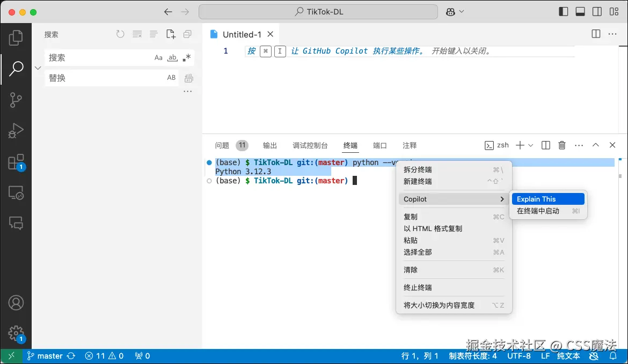The width and height of the screenshot is (628, 364).
Task: Toggle Match Whole Word in search
Action: pos(172,57)
